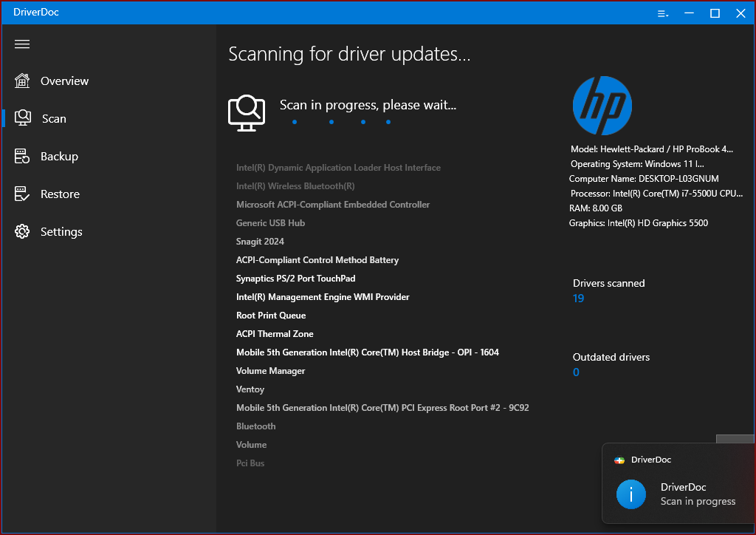Click Scan in progress, please wait text
This screenshot has width=756, height=535.
(x=368, y=105)
